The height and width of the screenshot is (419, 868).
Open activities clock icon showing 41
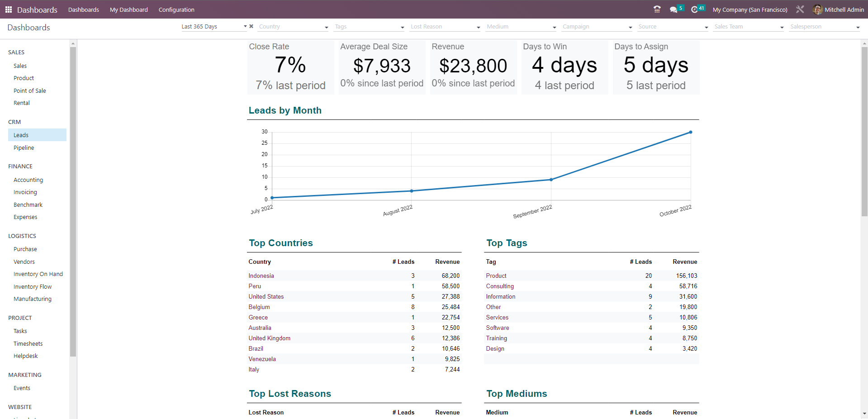point(695,10)
